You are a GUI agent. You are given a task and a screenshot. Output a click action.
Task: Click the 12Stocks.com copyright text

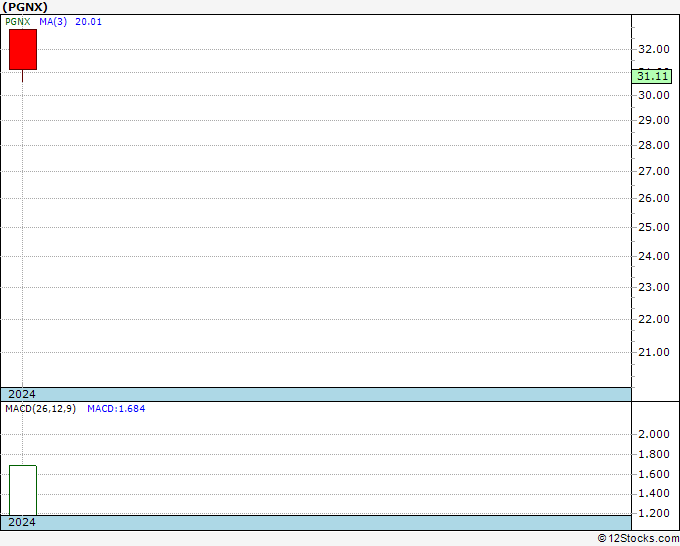[638, 538]
